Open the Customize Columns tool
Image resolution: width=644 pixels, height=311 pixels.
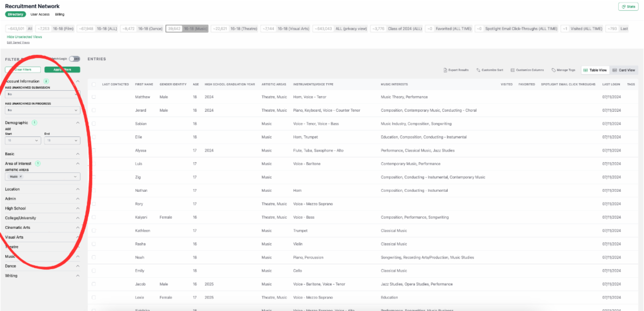[513, 70]
